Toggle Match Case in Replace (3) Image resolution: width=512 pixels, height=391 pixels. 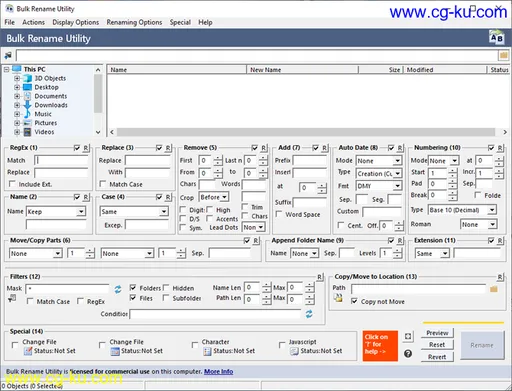click(103, 184)
